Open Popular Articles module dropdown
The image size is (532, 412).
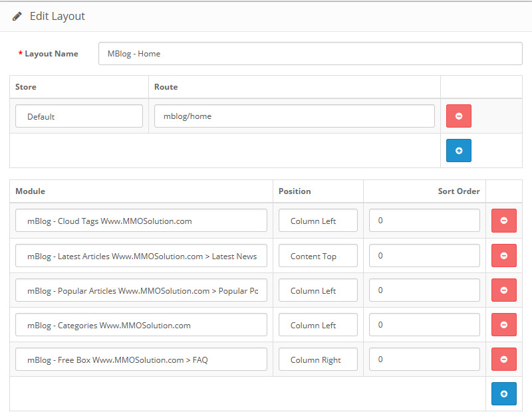[x=141, y=290]
